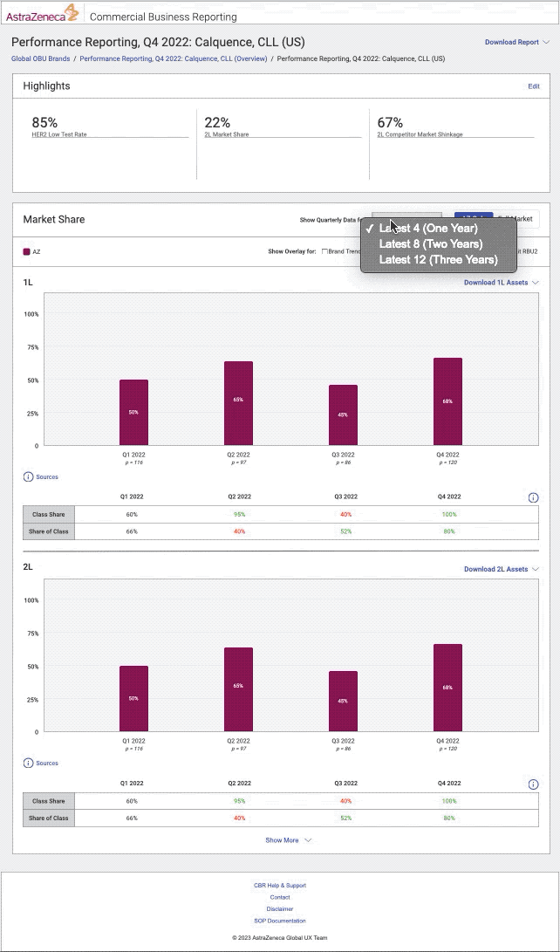Click the info icon beside 2L table

tap(533, 784)
